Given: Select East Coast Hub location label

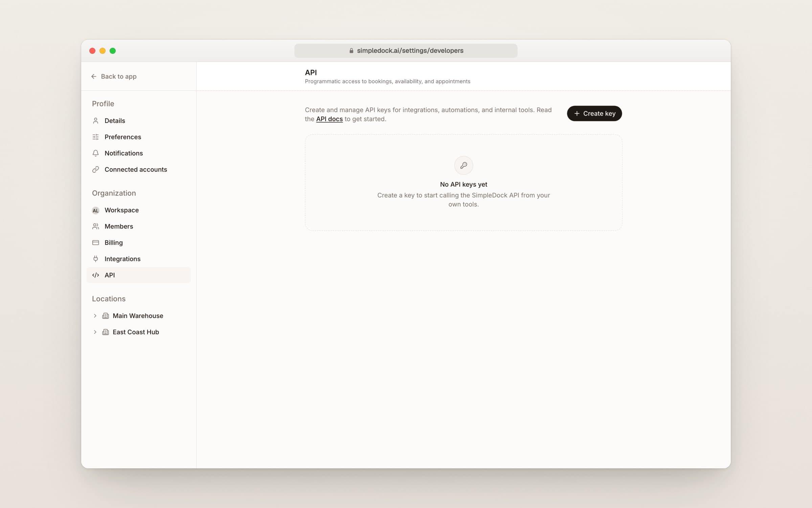Looking at the screenshot, I should pos(136,332).
